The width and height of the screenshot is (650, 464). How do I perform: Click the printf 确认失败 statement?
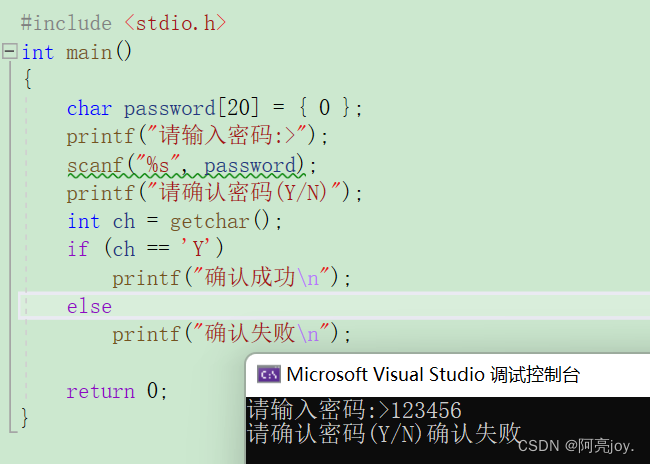click(x=232, y=334)
